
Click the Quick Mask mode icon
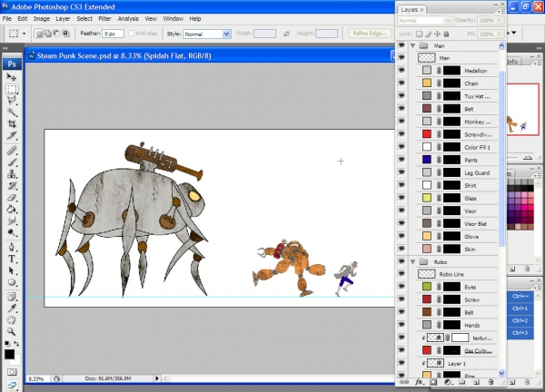coord(12,372)
